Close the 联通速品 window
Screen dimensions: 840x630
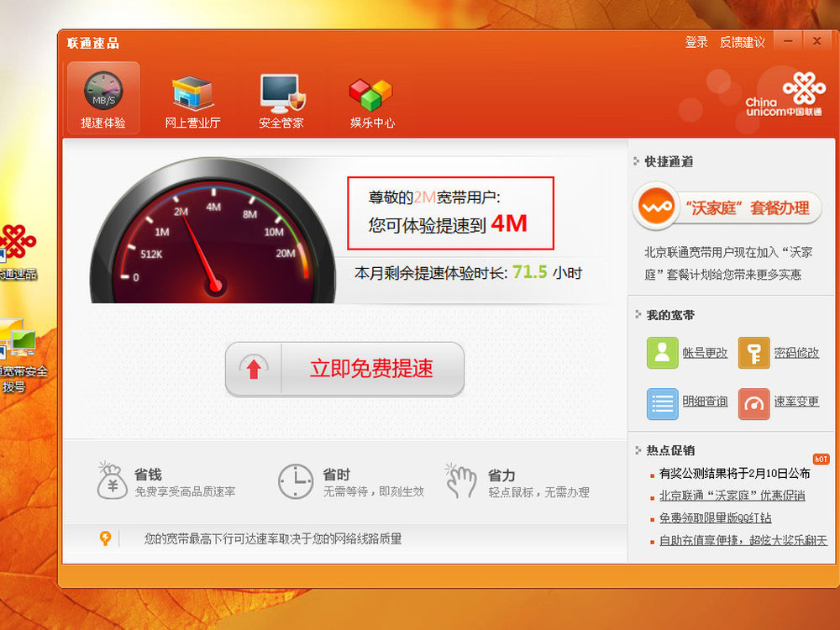click(x=817, y=41)
